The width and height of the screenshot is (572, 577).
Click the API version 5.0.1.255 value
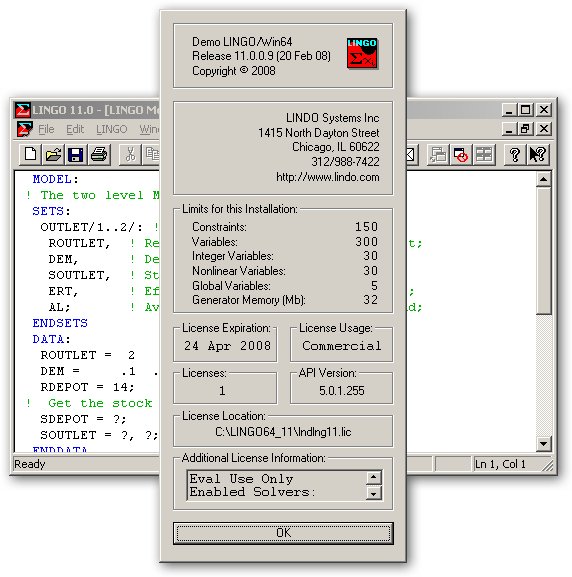[342, 390]
